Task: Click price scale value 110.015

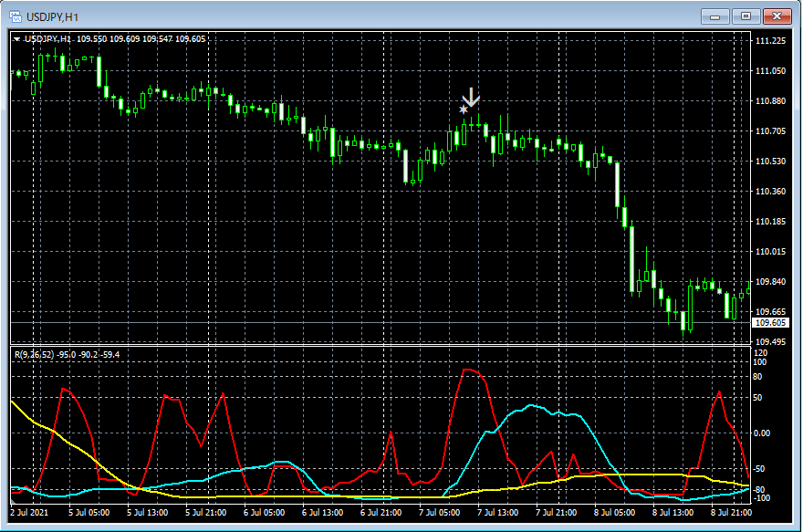Action: point(771,252)
